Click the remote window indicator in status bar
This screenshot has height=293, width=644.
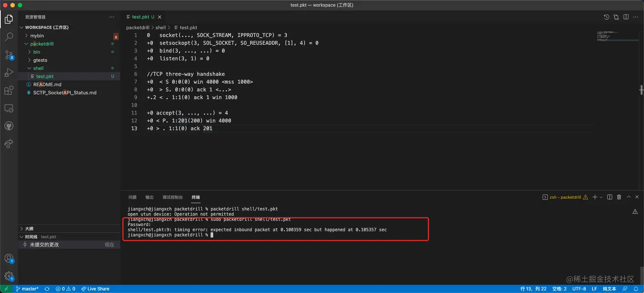coord(6,289)
